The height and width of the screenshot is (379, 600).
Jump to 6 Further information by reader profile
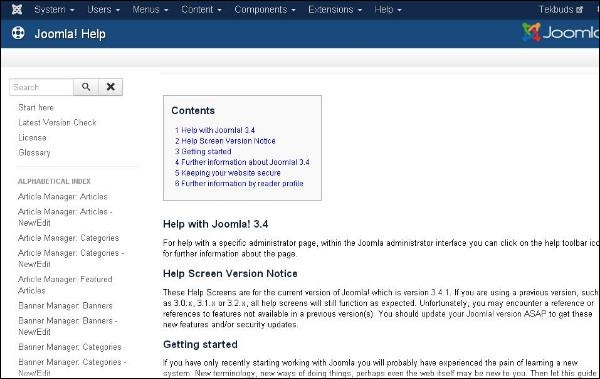[x=239, y=184]
